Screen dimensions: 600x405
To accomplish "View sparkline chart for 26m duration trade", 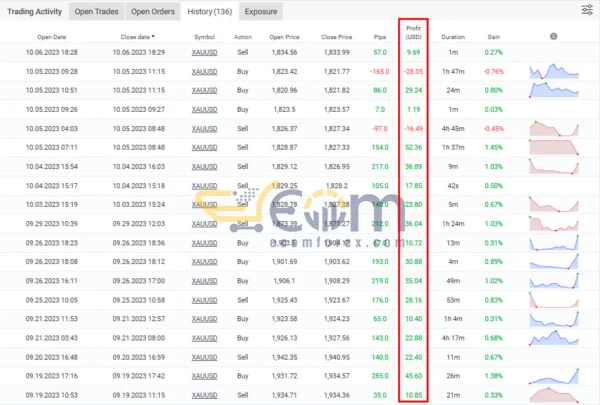I will [x=554, y=376].
